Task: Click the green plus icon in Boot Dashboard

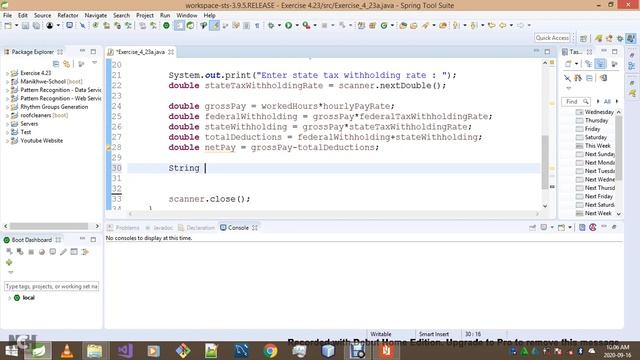Action: click(9, 262)
